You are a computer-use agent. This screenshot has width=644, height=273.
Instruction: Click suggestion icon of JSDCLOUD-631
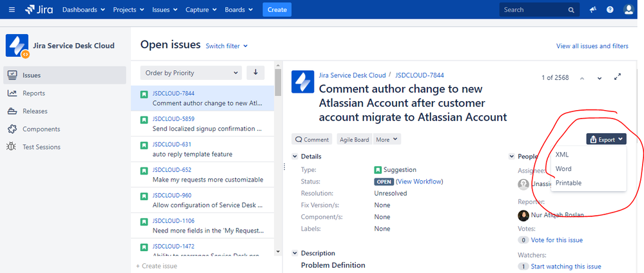pyautogui.click(x=144, y=146)
